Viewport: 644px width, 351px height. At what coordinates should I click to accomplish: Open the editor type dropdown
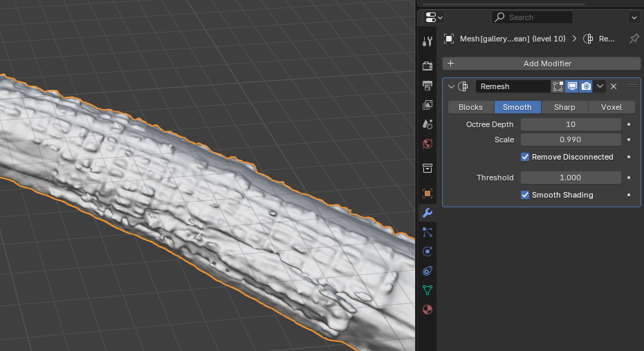click(434, 17)
